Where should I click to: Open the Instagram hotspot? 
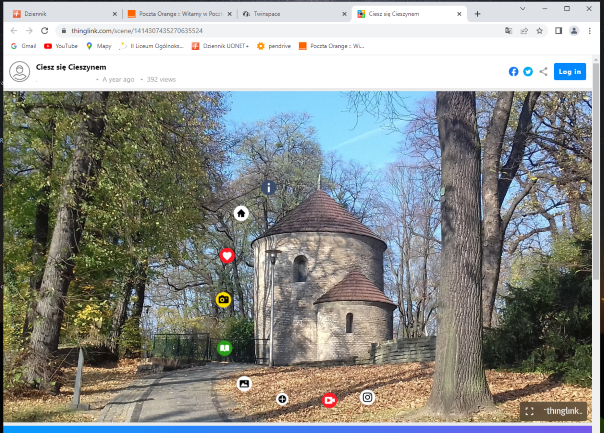pos(367,397)
